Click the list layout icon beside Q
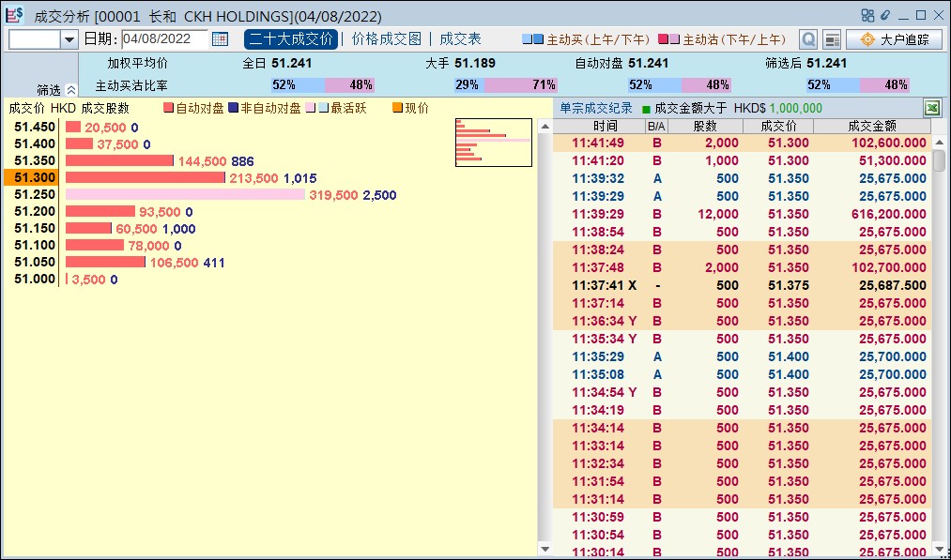The image size is (951, 560). pos(832,39)
